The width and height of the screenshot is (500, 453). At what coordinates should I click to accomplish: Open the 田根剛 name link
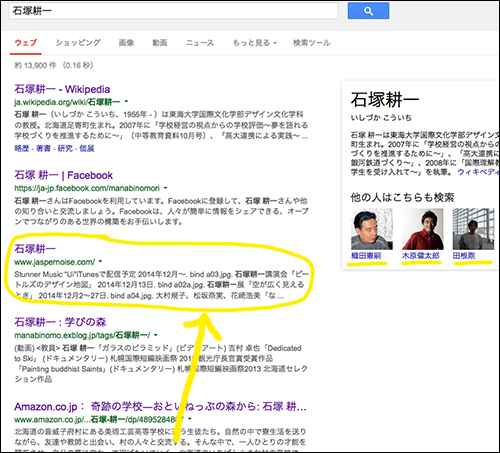[x=464, y=256]
